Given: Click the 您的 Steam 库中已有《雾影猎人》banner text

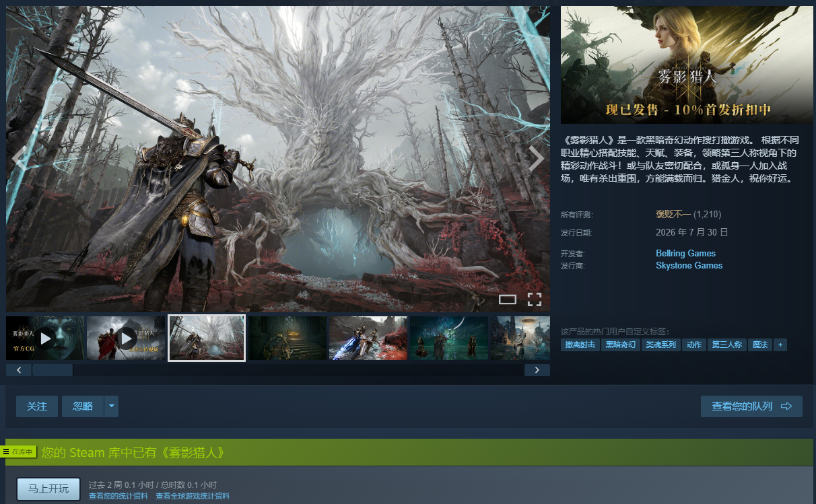Looking at the screenshot, I should (133, 453).
